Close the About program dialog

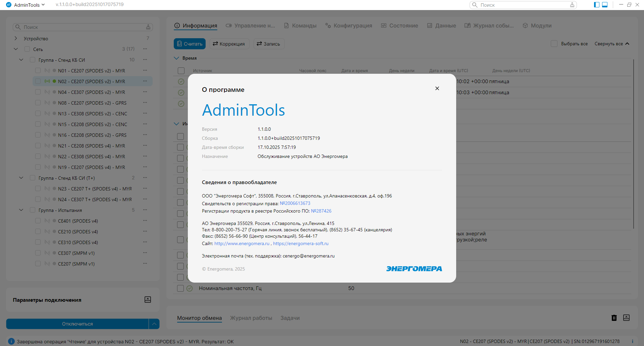coord(437,89)
